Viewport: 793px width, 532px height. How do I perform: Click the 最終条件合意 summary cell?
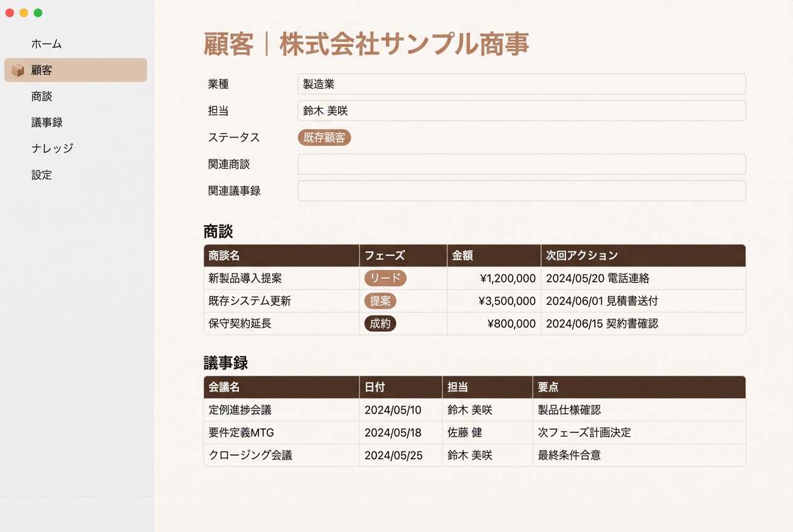(x=639, y=455)
